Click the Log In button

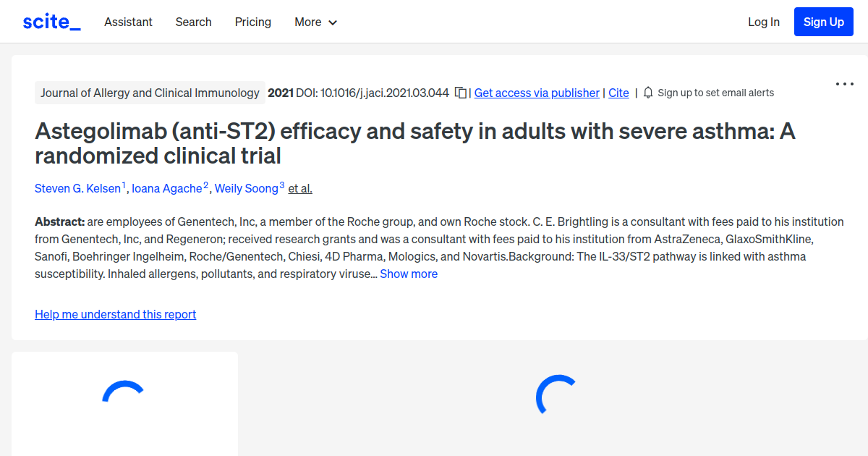(x=763, y=22)
